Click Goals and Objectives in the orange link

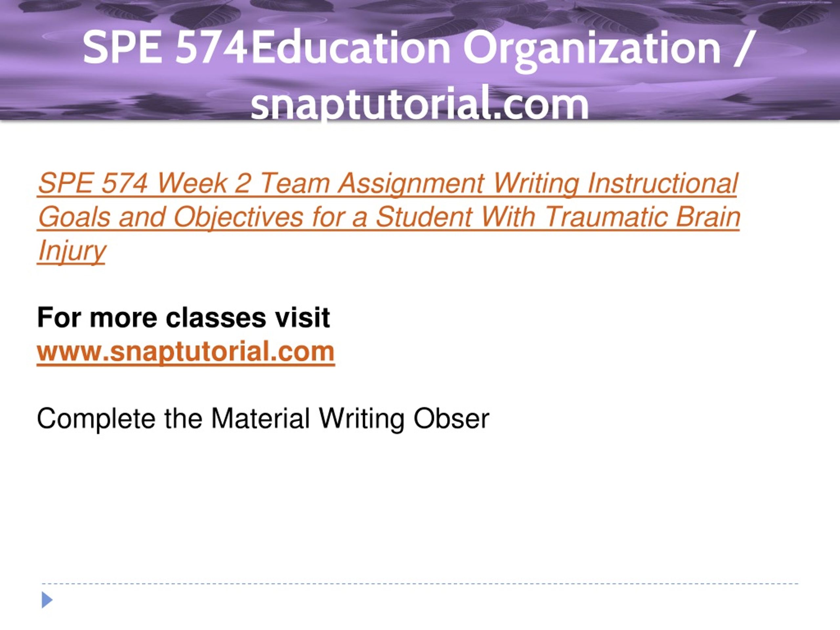click(x=171, y=217)
